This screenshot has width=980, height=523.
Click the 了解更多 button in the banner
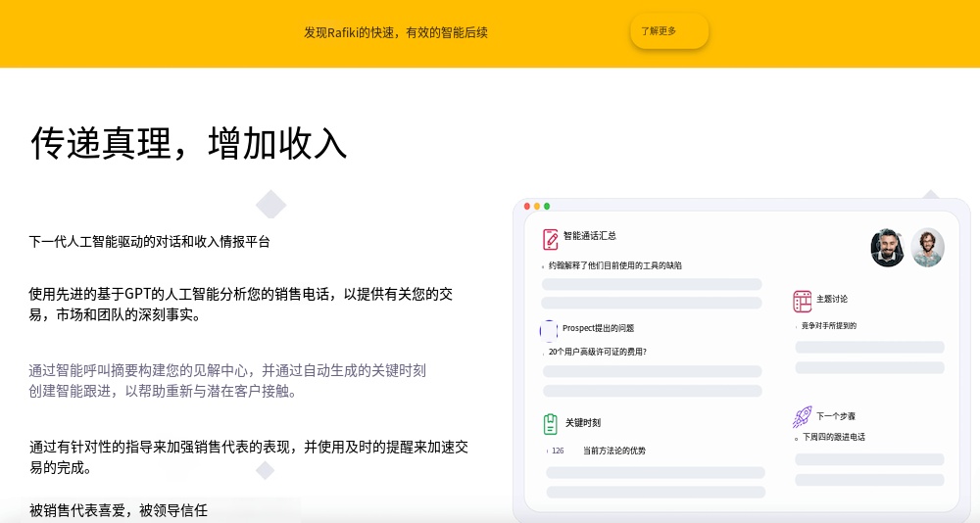tap(668, 31)
